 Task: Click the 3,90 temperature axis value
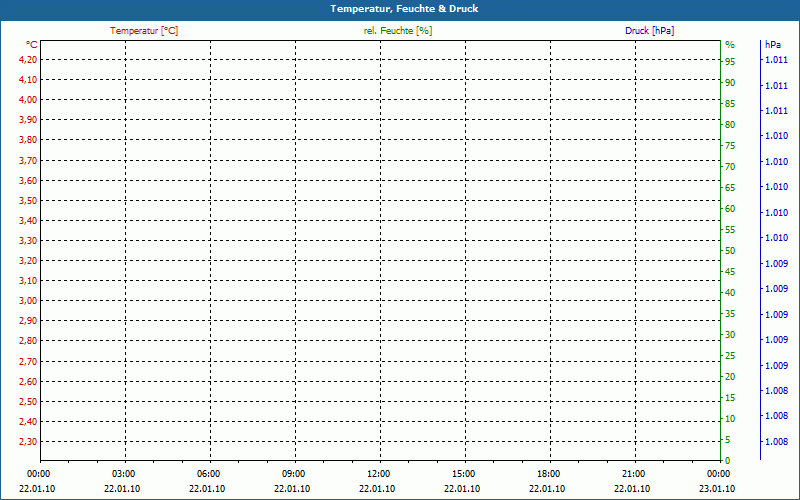28,120
